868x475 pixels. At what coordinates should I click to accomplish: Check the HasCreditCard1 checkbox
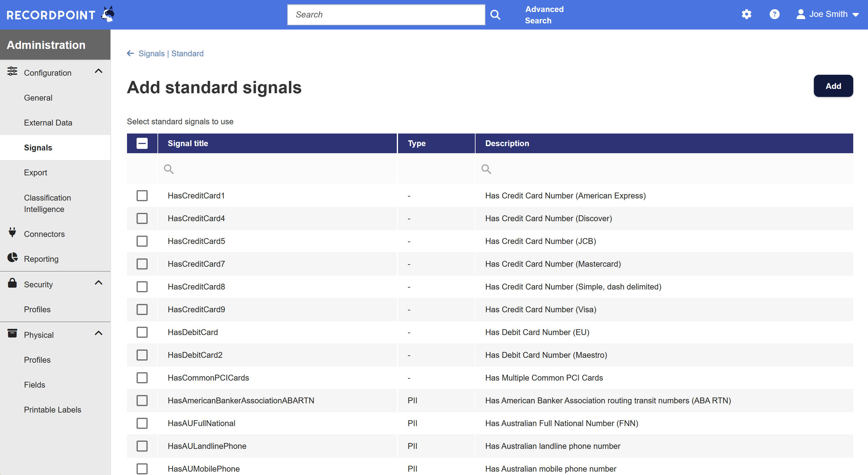pyautogui.click(x=142, y=196)
